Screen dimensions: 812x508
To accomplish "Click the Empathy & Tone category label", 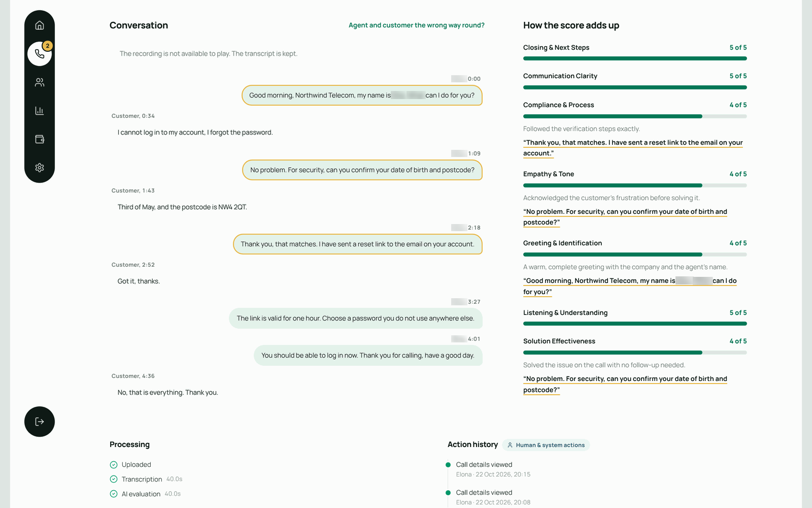I will coord(549,174).
